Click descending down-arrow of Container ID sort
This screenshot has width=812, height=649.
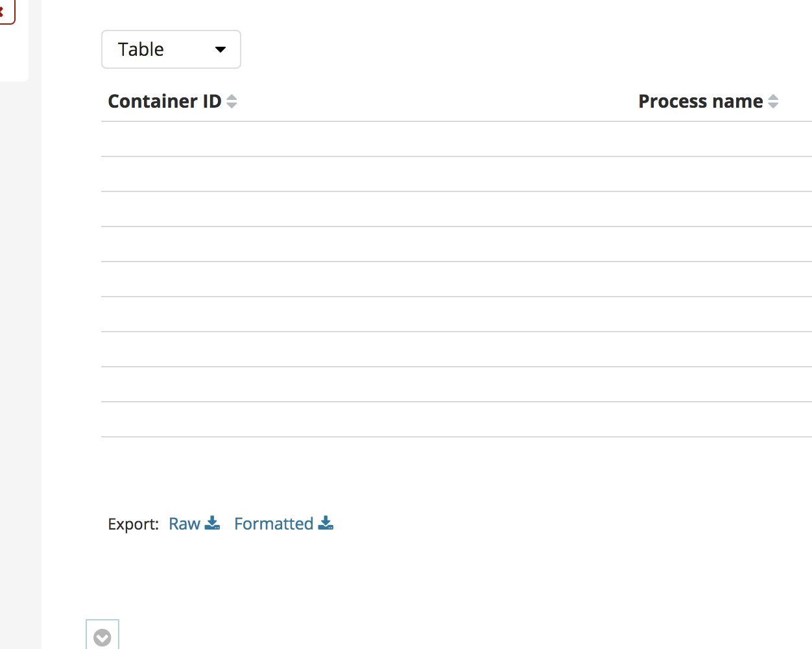(x=232, y=106)
